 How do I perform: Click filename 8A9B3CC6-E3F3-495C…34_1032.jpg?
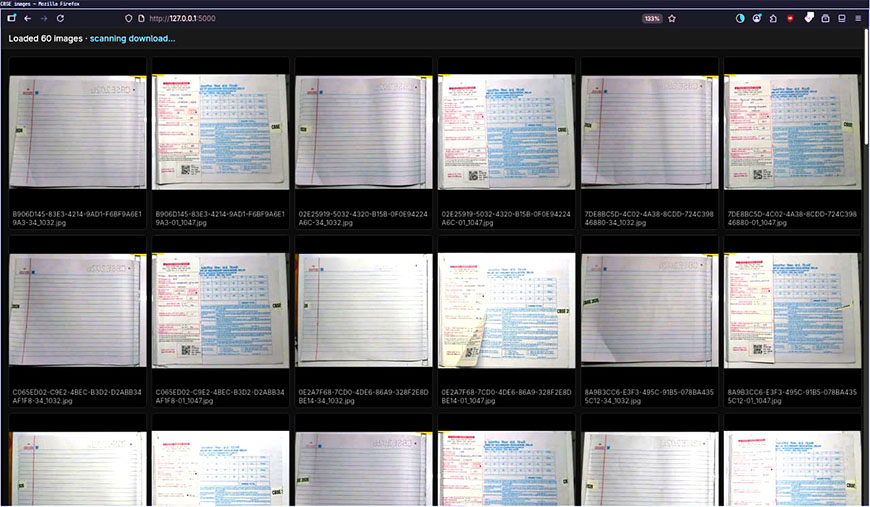point(650,397)
